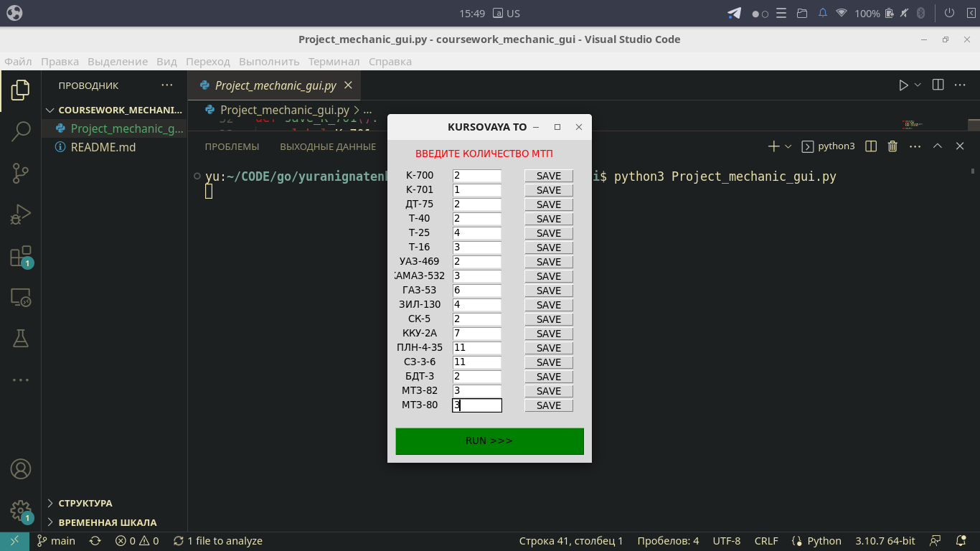
Task: Open Remote Explorer view
Action: coord(21,297)
